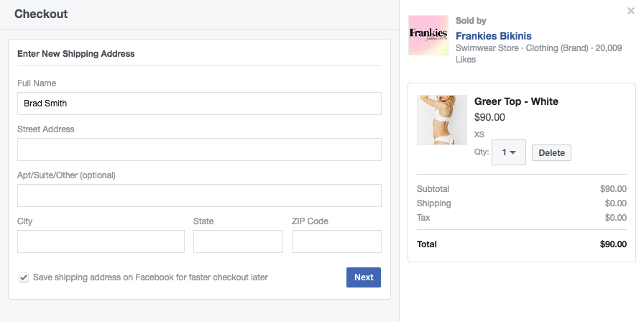
Task: Expand the Qty quantity dropdown
Action: click(x=509, y=152)
